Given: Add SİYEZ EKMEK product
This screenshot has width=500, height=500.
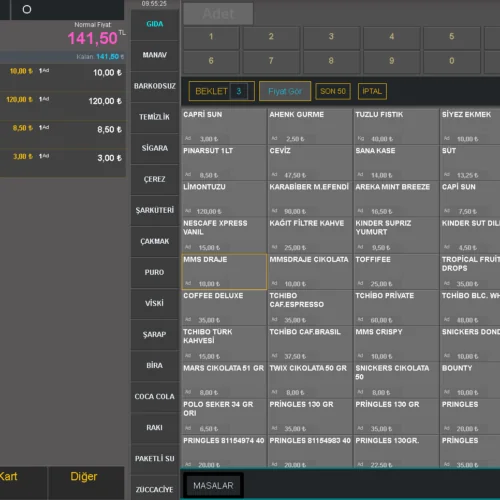Looking at the screenshot, I should (x=470, y=126).
